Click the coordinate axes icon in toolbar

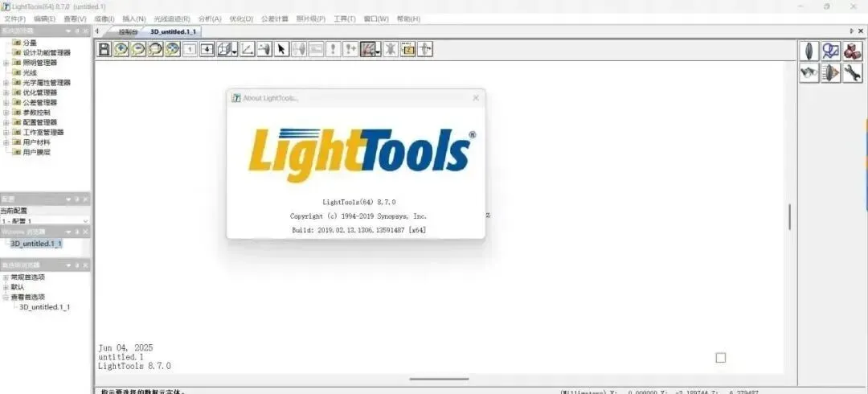[248, 49]
